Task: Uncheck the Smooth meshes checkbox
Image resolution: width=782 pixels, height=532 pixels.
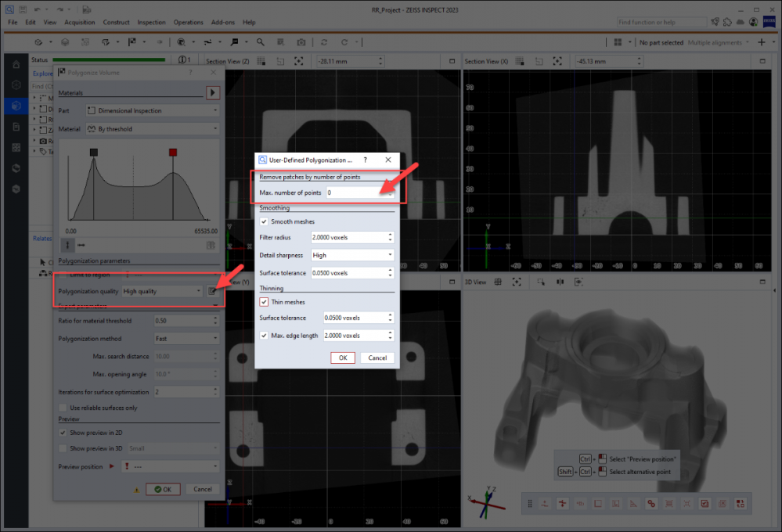Action: coord(264,221)
